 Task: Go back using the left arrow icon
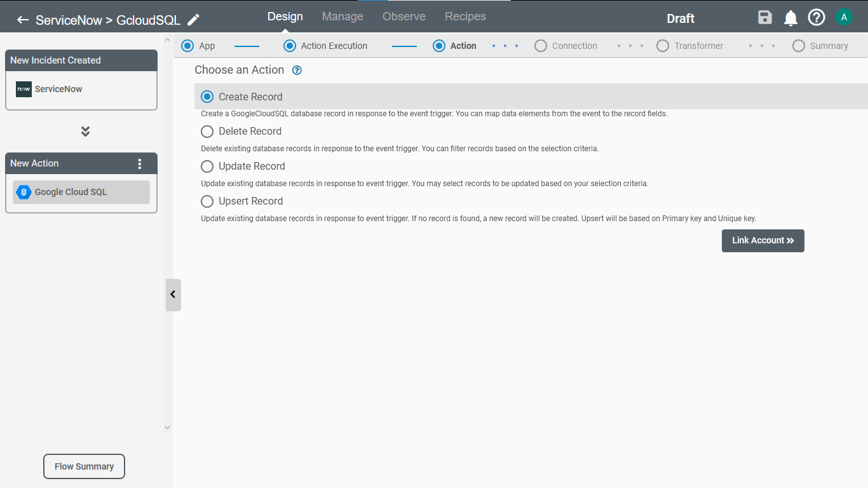(x=23, y=20)
